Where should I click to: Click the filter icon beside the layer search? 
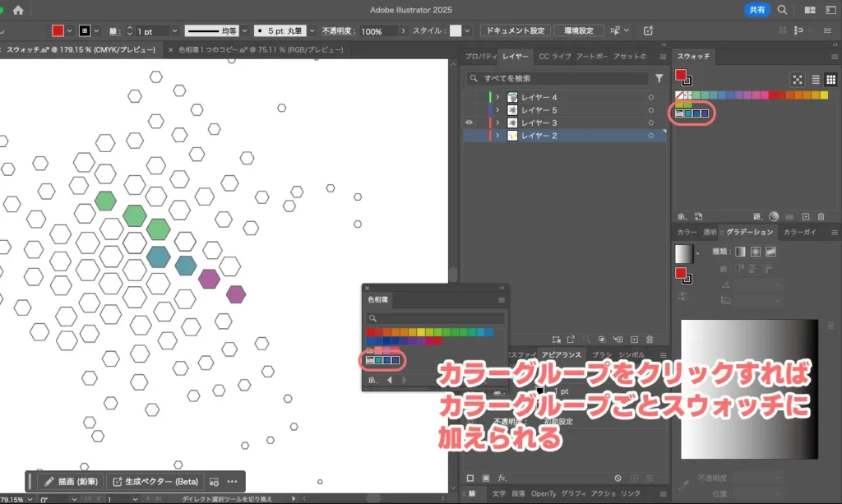659,78
